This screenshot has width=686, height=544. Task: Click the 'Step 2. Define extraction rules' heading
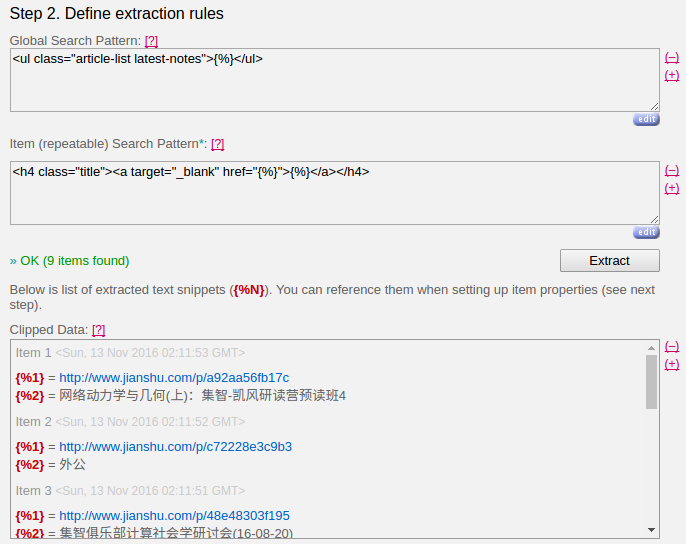click(116, 14)
